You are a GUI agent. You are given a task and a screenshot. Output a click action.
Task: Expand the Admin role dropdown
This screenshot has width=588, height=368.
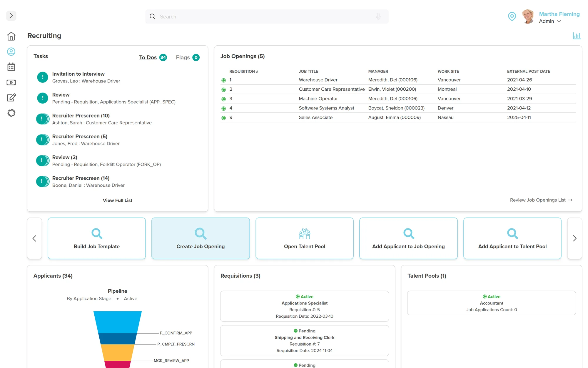550,21
